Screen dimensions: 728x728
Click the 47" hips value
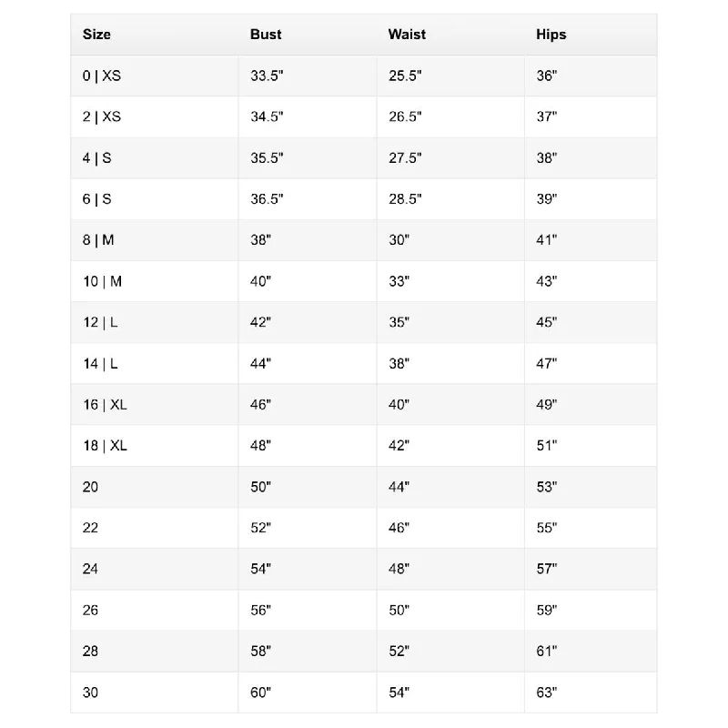(547, 363)
